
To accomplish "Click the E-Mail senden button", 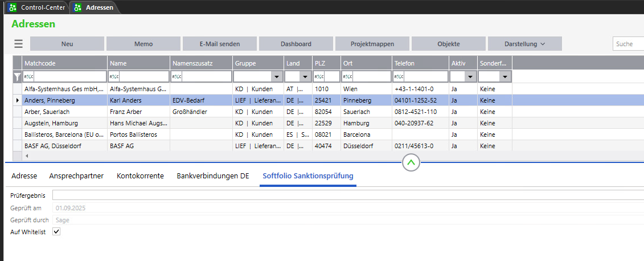I will [219, 44].
